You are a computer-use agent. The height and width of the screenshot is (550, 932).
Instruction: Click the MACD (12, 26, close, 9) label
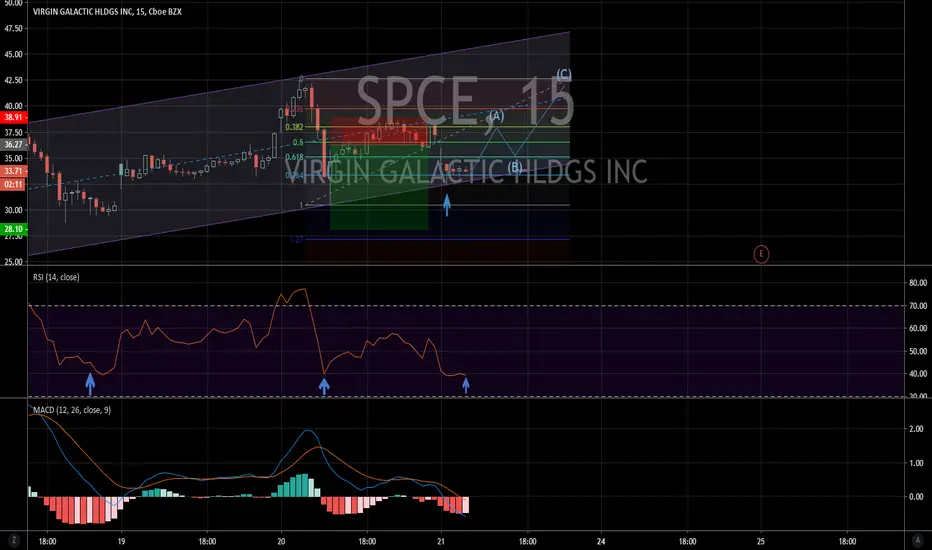click(x=72, y=410)
